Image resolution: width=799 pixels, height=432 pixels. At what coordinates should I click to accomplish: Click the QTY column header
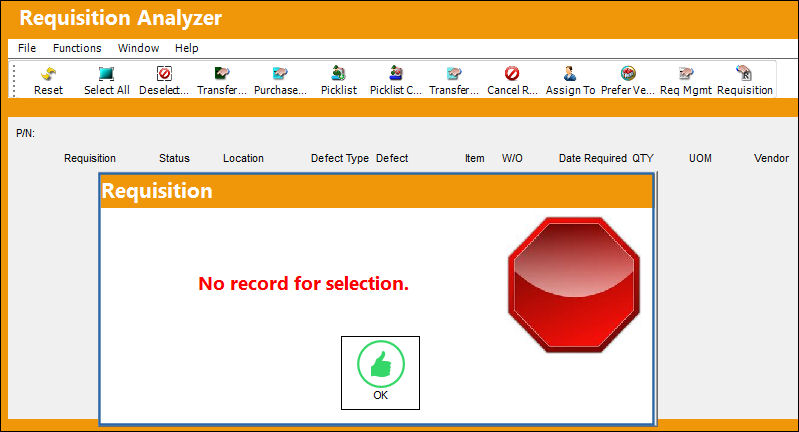643,158
